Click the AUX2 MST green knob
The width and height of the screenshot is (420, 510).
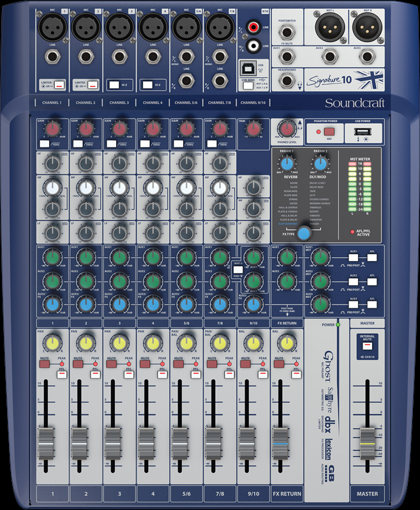[x=320, y=281]
